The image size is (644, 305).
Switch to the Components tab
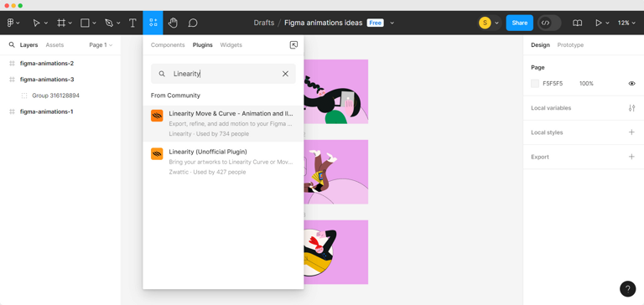tap(168, 45)
